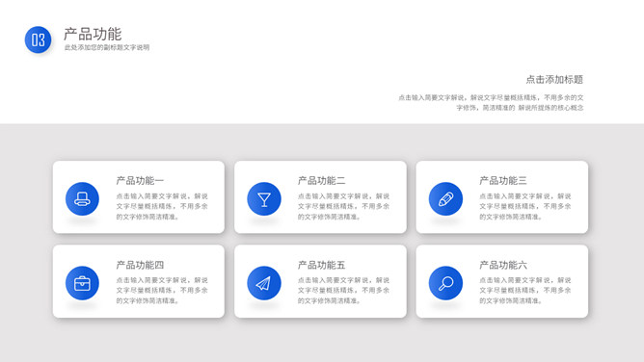
Task: Click the subtitle 此处添加您的副标题文字说明
Action: click(107, 47)
